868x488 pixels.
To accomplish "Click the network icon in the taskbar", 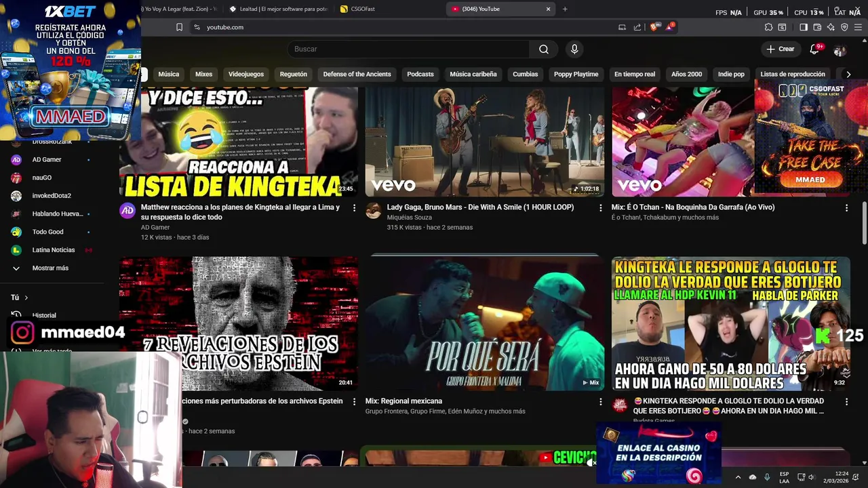I will point(801,476).
